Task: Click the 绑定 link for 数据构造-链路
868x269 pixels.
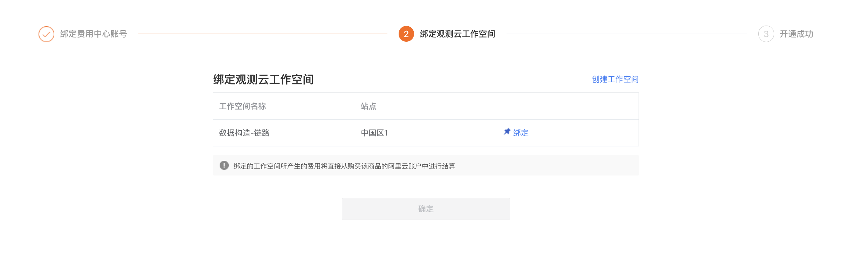Action: coord(521,133)
